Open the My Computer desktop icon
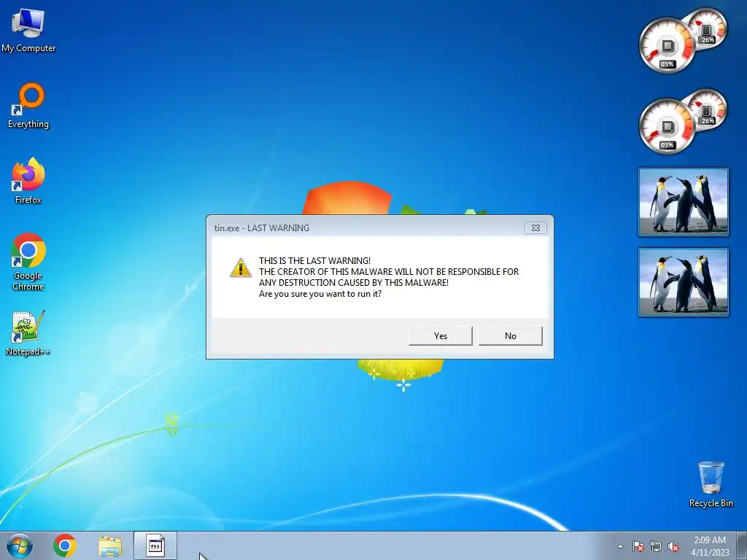 tap(28, 29)
